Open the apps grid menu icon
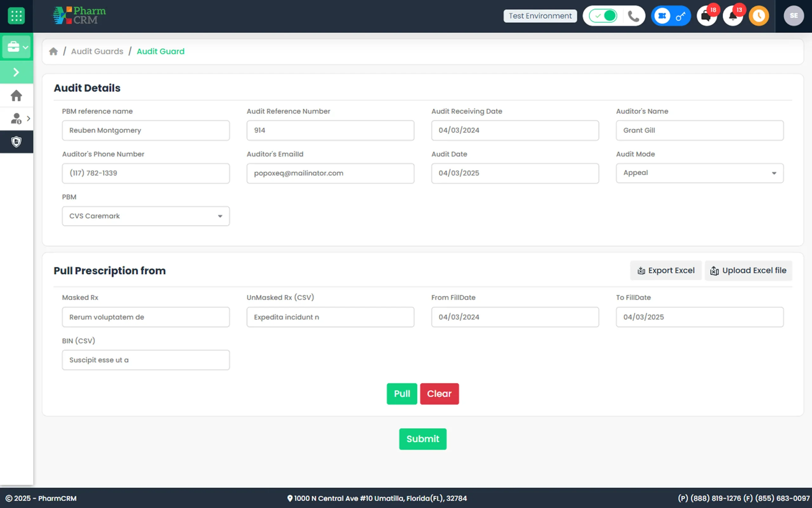This screenshot has width=812, height=508. 16,16
